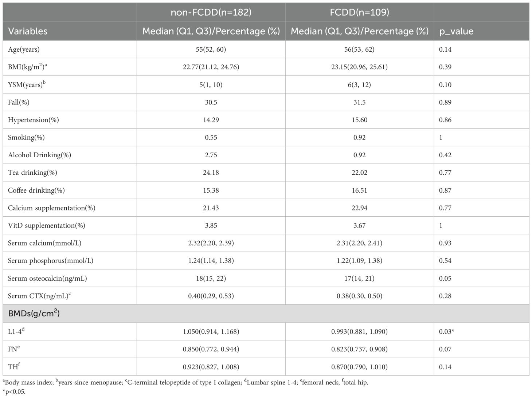Click the "p_value" column header
The height and width of the screenshot is (398, 532).
click(456, 31)
